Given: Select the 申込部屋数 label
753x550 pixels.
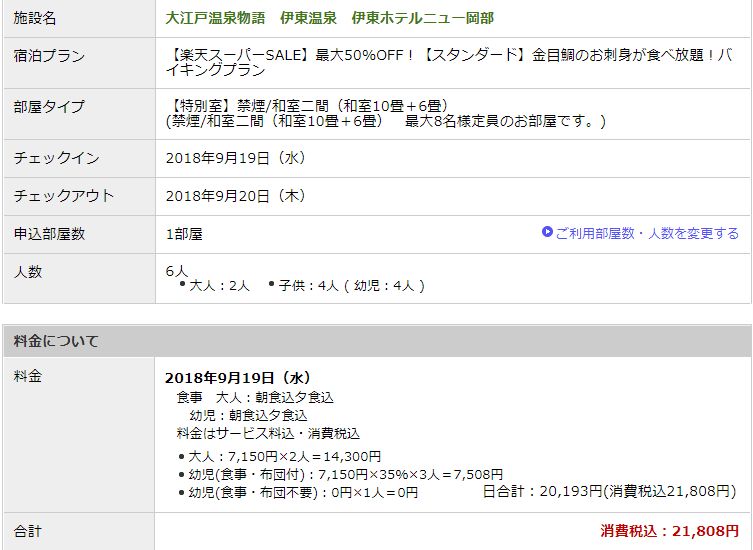Looking at the screenshot, I should [x=49, y=234].
